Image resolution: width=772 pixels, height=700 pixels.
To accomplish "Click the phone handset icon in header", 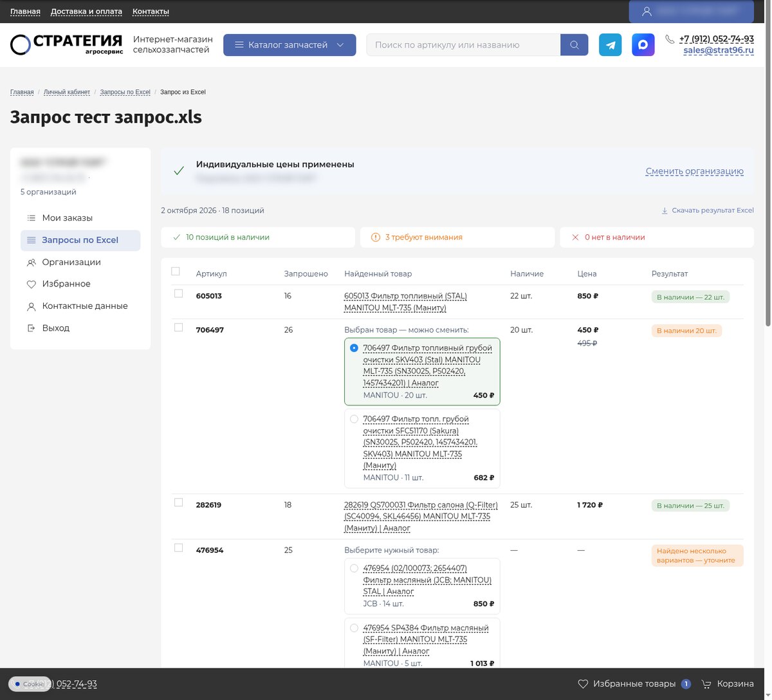I will pyautogui.click(x=670, y=39).
